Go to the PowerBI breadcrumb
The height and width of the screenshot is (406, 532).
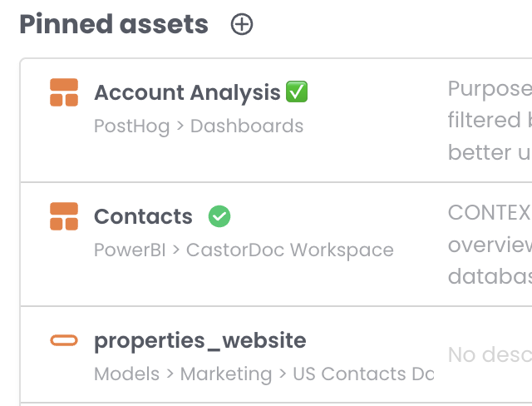(131, 250)
